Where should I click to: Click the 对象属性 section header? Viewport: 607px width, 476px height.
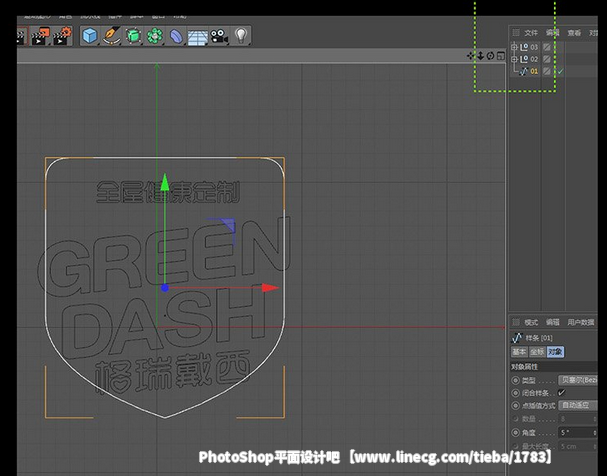click(554, 366)
